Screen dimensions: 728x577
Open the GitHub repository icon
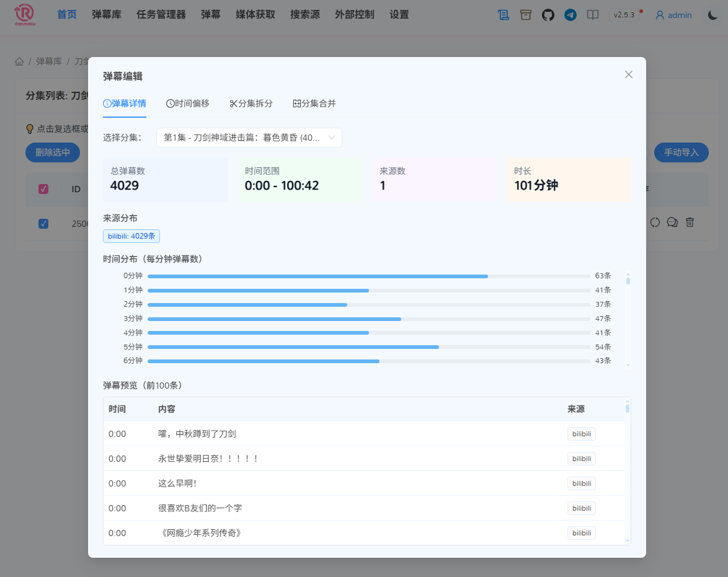pyautogui.click(x=548, y=14)
